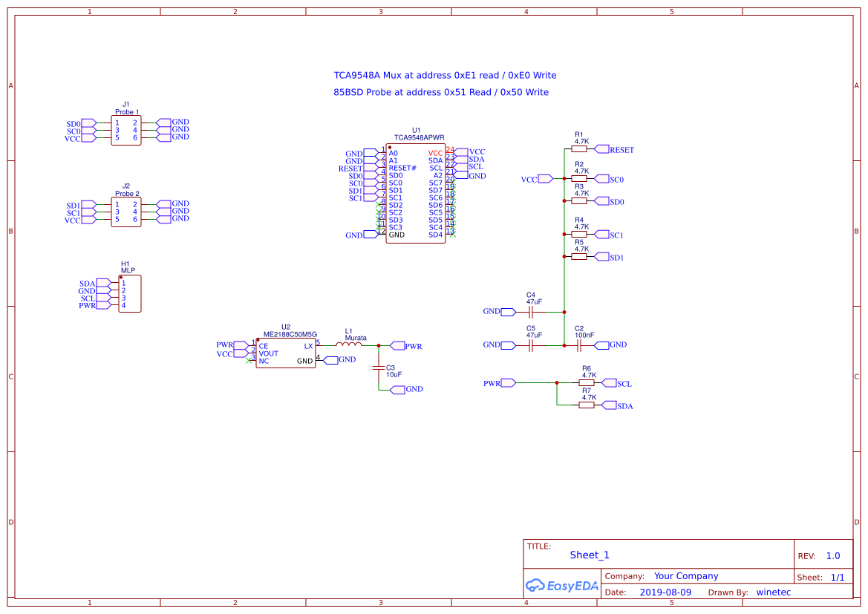
Task: Click the Sheet_1 title text field
Action: [x=589, y=555]
